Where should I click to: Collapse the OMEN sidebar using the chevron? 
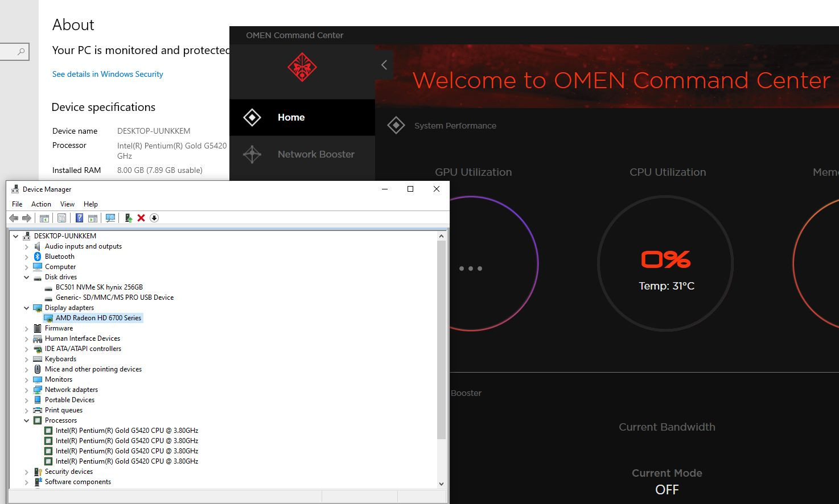[x=383, y=65]
